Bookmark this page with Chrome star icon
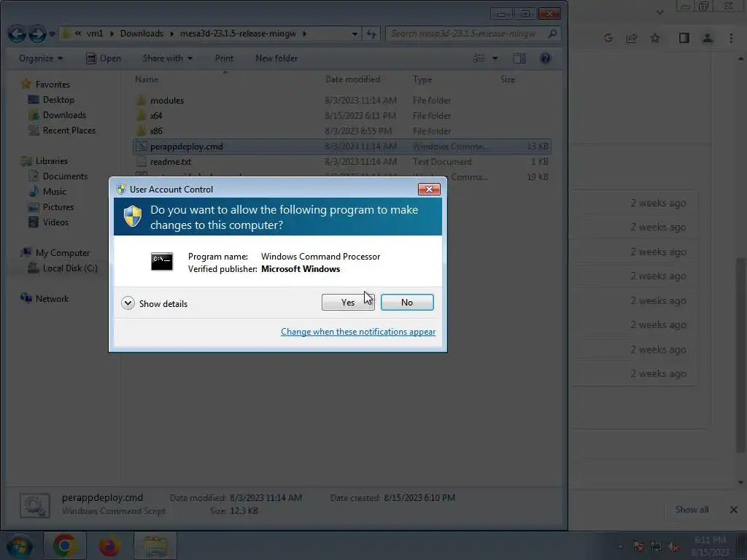 point(655,38)
